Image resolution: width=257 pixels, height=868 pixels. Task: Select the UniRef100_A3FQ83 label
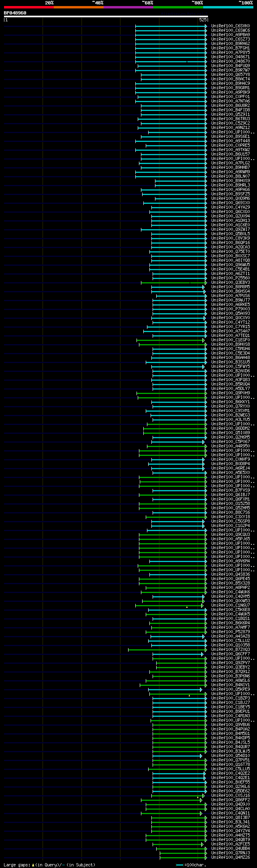(230, 380)
